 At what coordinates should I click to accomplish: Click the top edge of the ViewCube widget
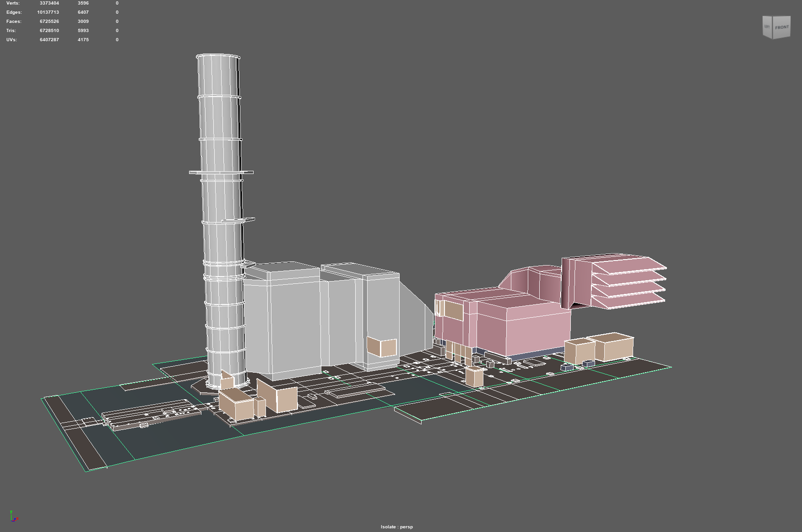(x=776, y=15)
